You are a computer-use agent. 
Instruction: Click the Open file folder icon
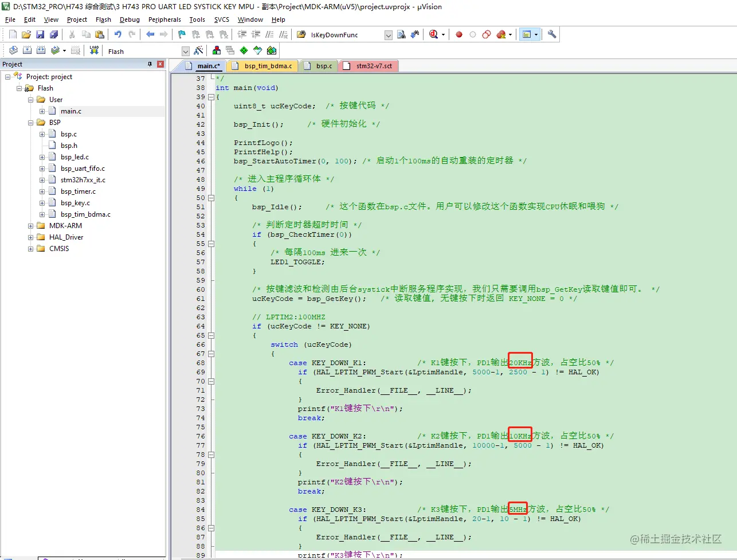point(26,34)
